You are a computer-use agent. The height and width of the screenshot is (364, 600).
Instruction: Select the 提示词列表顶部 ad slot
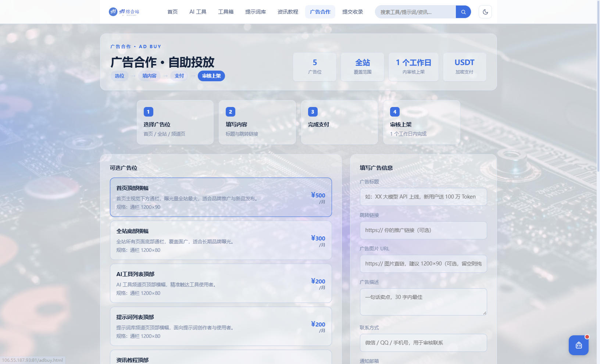[x=221, y=326]
